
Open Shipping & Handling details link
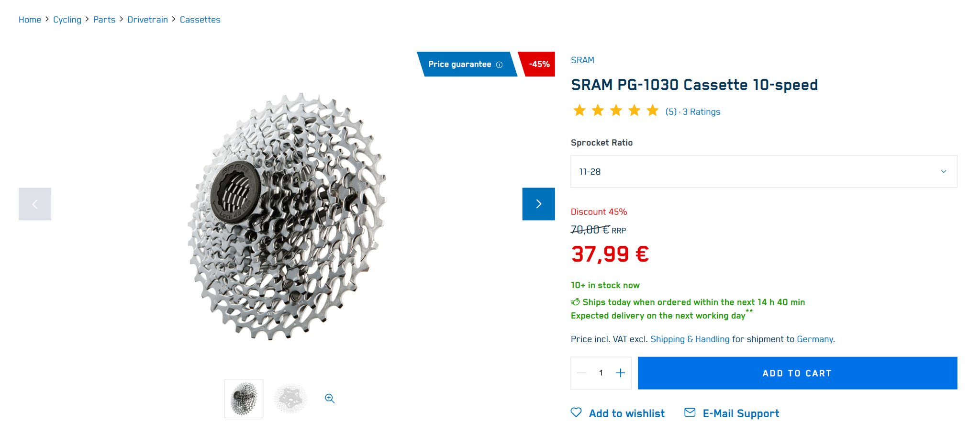(x=690, y=339)
